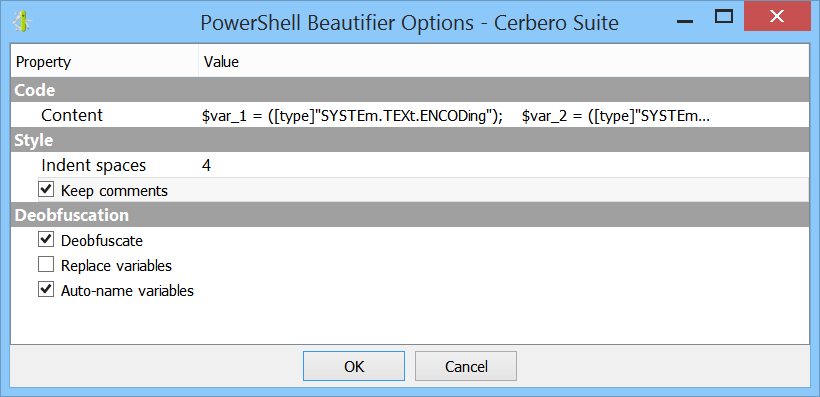Click the dialog title bar text
Viewport: 820px width, 397px height.
(x=409, y=23)
